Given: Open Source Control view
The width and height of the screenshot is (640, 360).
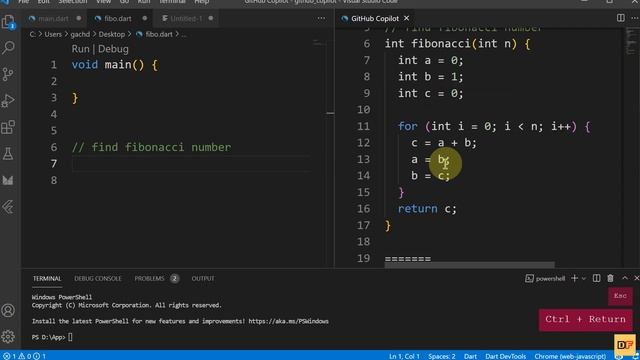Looking at the screenshot, I should pyautogui.click(x=8, y=74).
